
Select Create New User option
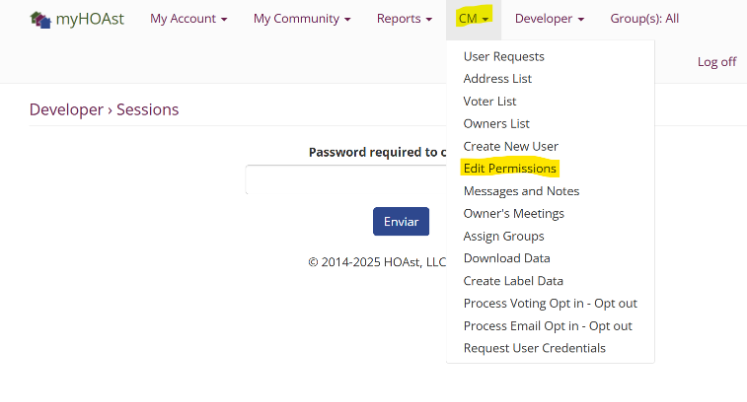[x=510, y=146]
